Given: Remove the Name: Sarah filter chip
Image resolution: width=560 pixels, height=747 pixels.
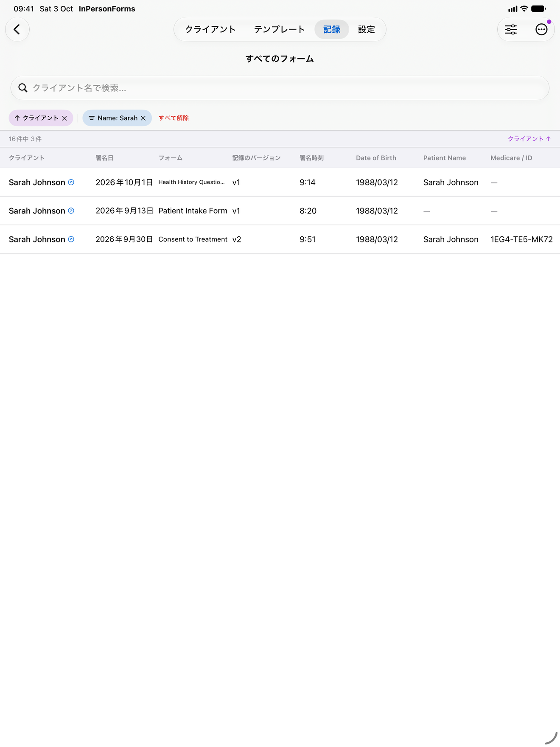Looking at the screenshot, I should [x=143, y=118].
